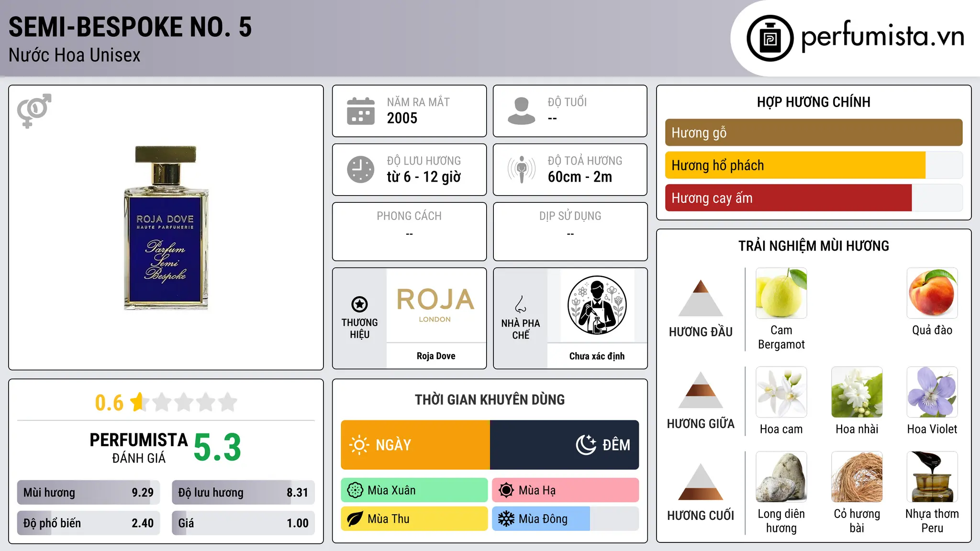Click the person icon beside Độ tuổi
This screenshot has width=980, height=551.
pos(522,111)
